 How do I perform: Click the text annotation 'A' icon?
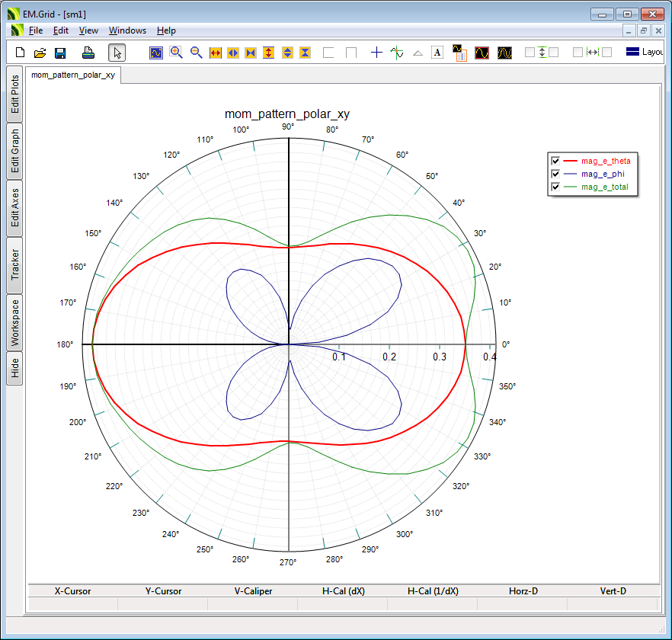pyautogui.click(x=437, y=53)
